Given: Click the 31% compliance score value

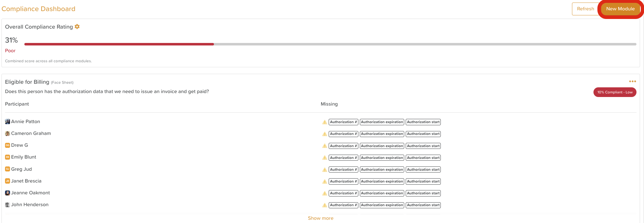Looking at the screenshot, I should point(11,40).
